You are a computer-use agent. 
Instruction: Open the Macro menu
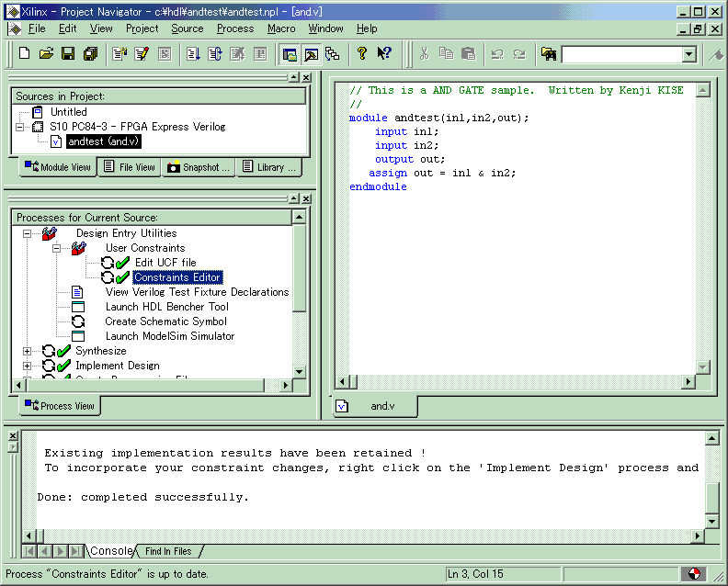(x=281, y=28)
